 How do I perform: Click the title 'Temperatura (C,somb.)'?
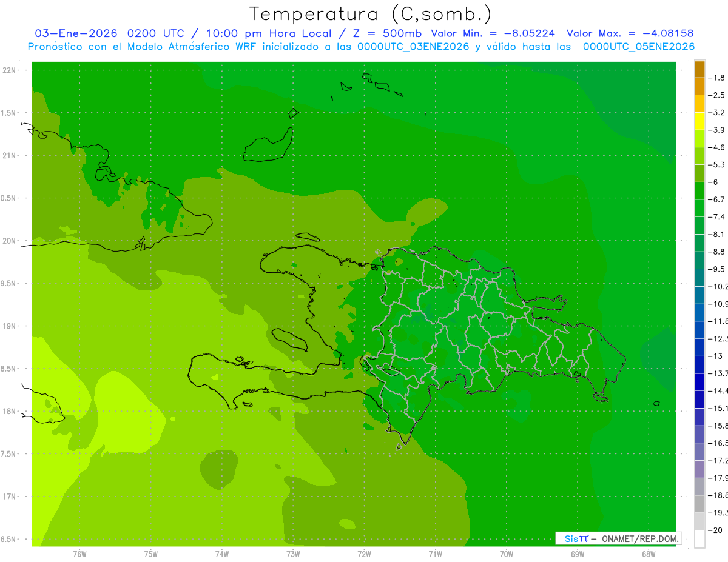370,13
